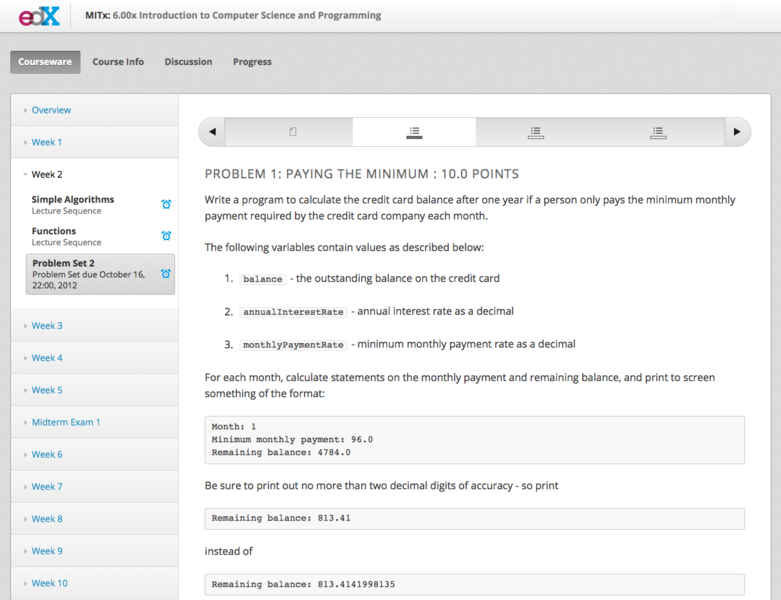This screenshot has height=600, width=781.
Task: Click alarm clock icon beside Problem Set 2
Action: (x=166, y=274)
